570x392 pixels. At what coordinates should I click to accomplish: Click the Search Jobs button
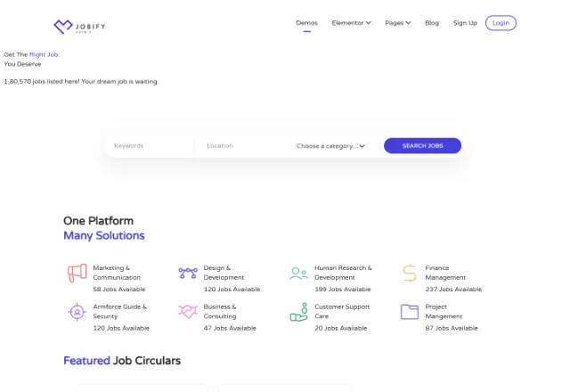pos(422,146)
